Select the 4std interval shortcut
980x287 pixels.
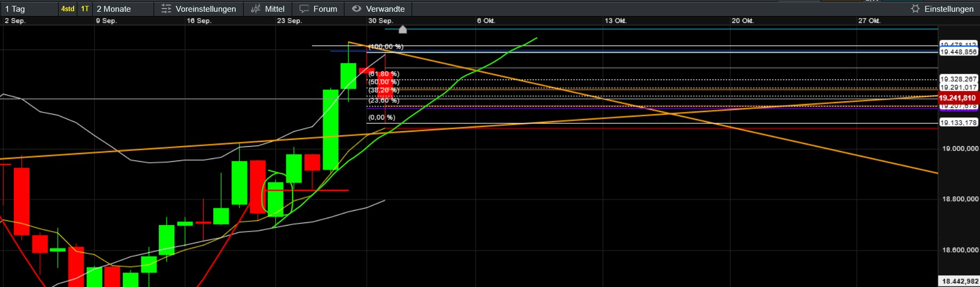[x=68, y=9]
